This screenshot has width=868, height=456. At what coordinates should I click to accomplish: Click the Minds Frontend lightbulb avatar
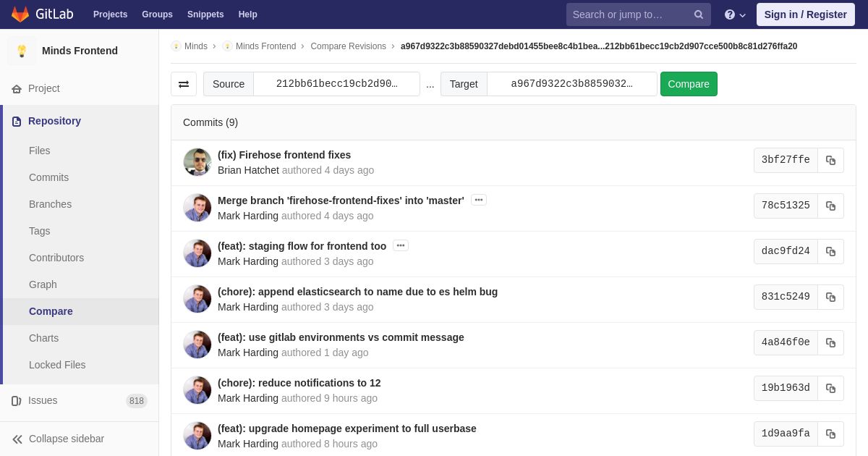[22, 51]
